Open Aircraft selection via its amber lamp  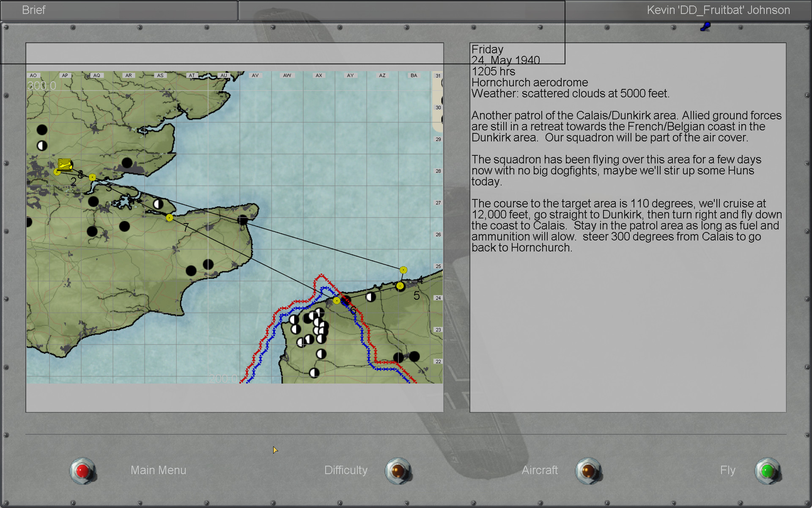coord(588,470)
